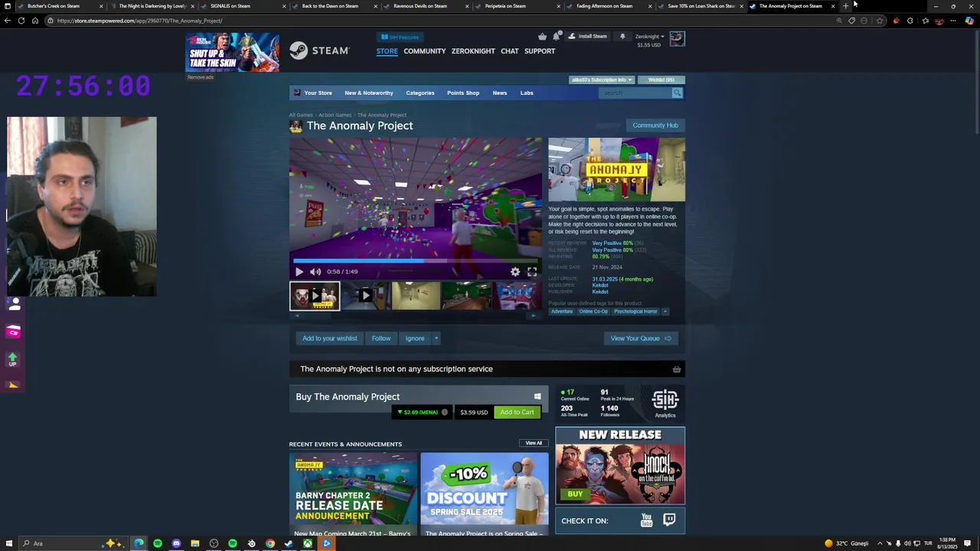Screen dimensions: 980x551
Task: Click the store search magnifier icon
Action: 677,93
